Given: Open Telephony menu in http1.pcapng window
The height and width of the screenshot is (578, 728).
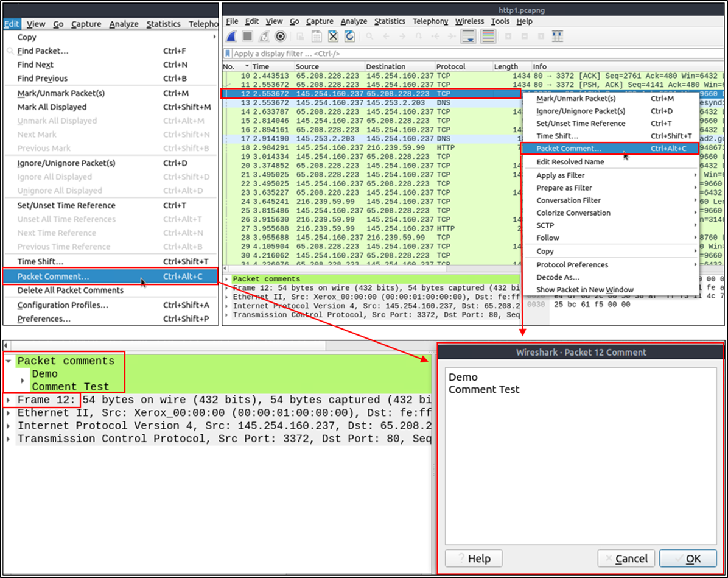Looking at the screenshot, I should coord(430,21).
